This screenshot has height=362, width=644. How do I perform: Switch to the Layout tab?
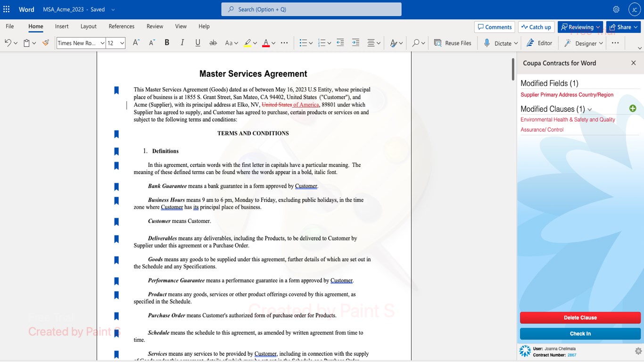(x=89, y=26)
